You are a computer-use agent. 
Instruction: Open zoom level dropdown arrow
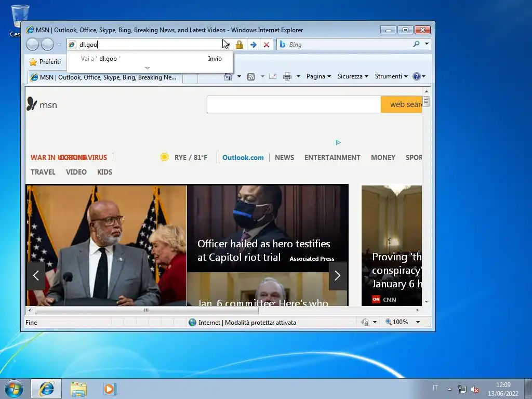(x=418, y=322)
